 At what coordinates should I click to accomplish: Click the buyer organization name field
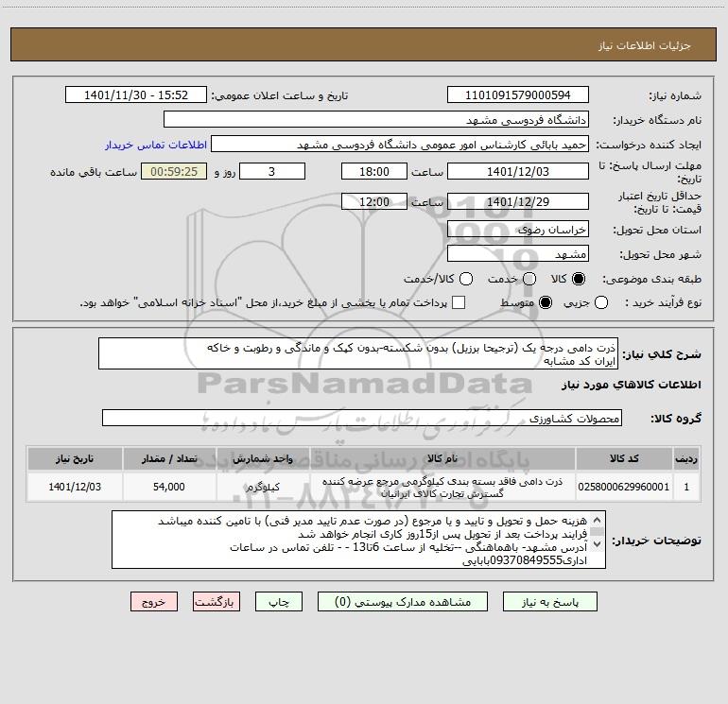click(x=376, y=120)
